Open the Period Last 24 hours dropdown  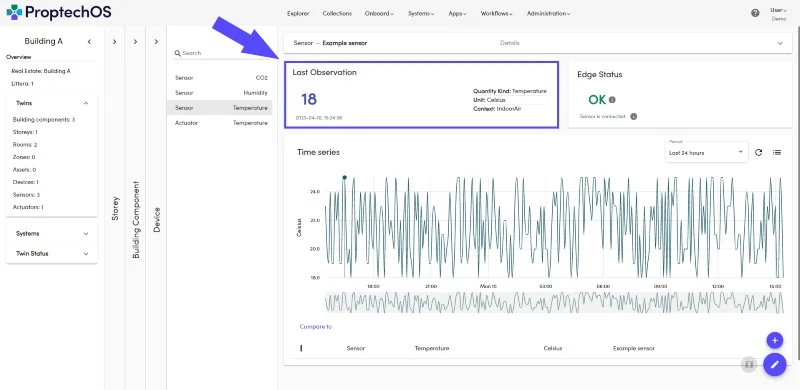706,152
